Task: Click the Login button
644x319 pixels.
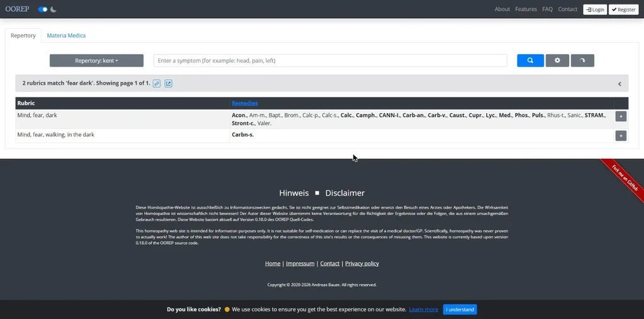Action: (595, 9)
